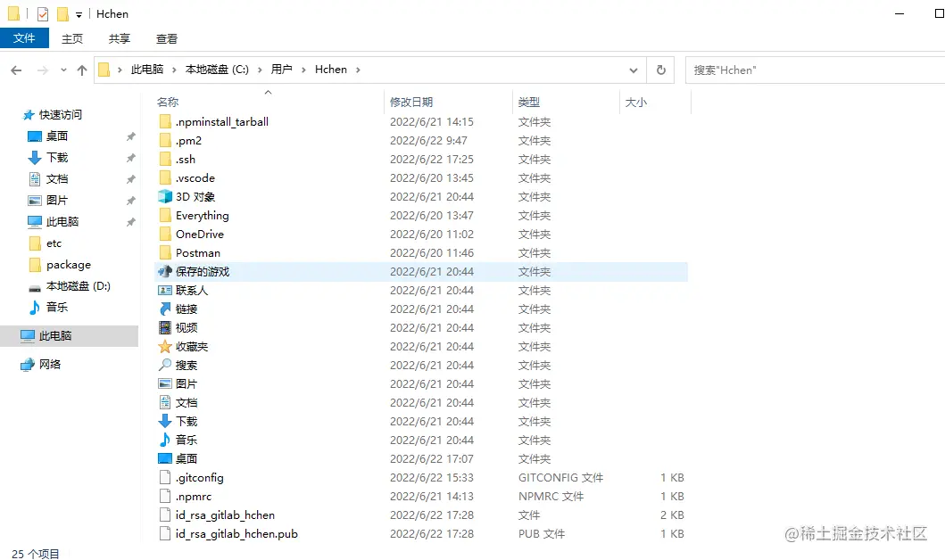
Task: Click the pin icon next to sidebar 下载
Action: pos(131,158)
